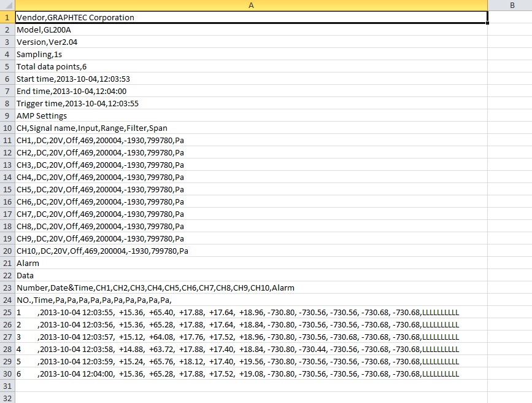Select the row 23 header
This screenshot has width=532, height=403.
tap(7, 288)
